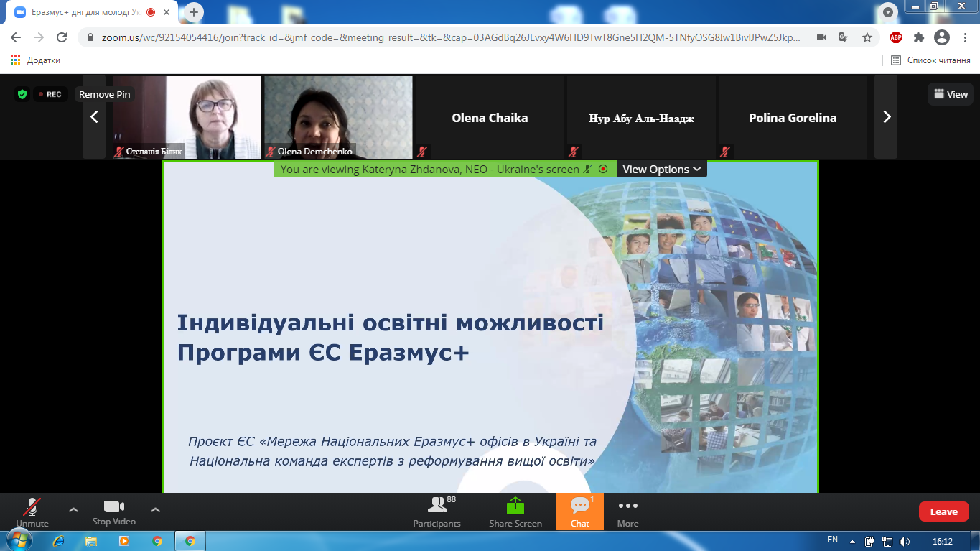The image size is (980, 551).
Task: Click translate page icon in address bar
Action: pos(844,37)
